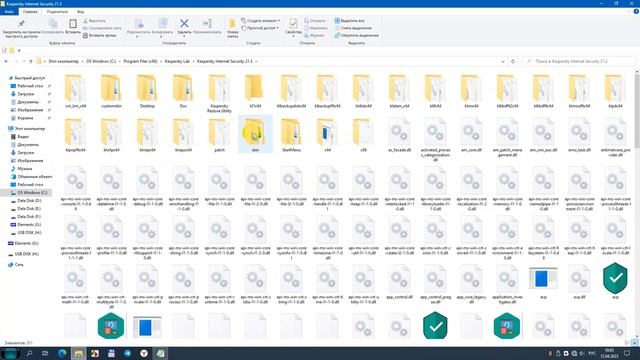Select Видео in the navigation pane
The height and width of the screenshot is (360, 640).
(x=23, y=137)
